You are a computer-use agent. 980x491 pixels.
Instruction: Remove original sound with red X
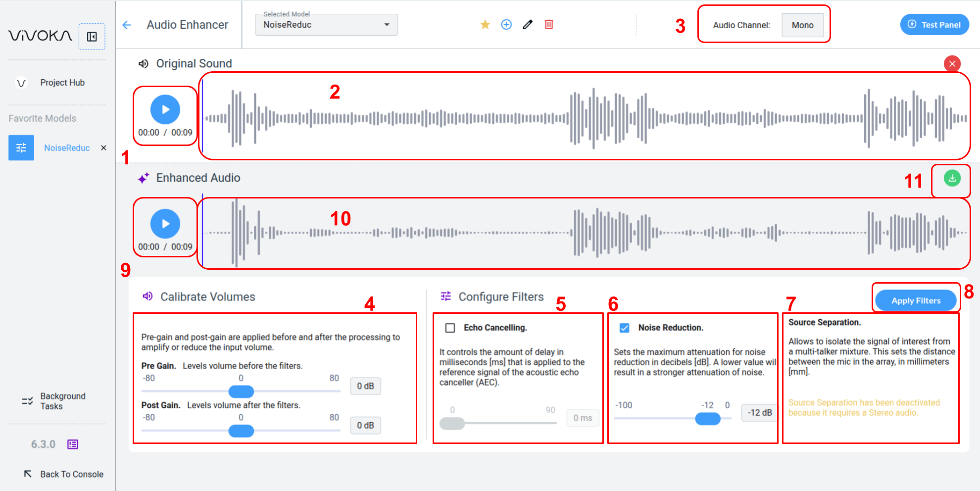952,63
